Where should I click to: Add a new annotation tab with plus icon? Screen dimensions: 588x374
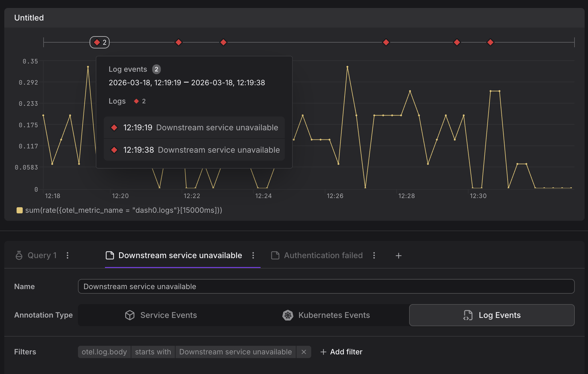[x=398, y=256]
